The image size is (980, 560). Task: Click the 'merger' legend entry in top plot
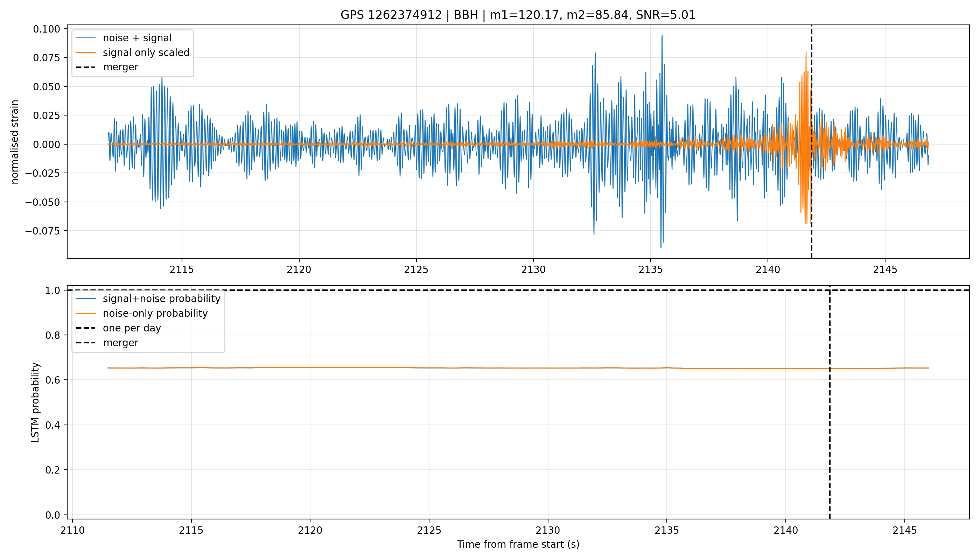pos(107,67)
